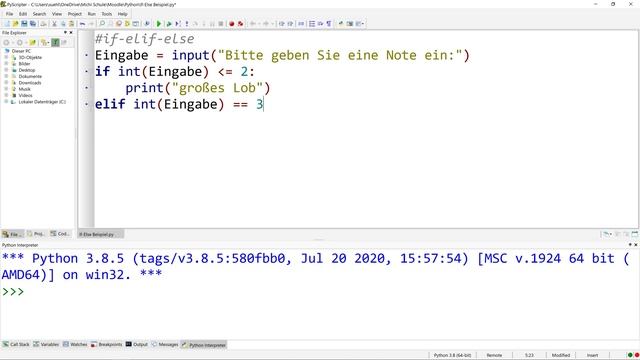
Task: Open the View menu
Action: click(x=57, y=14)
